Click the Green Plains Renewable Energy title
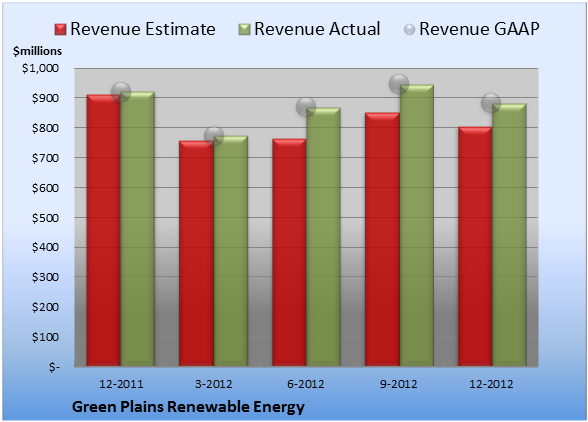 tap(188, 407)
